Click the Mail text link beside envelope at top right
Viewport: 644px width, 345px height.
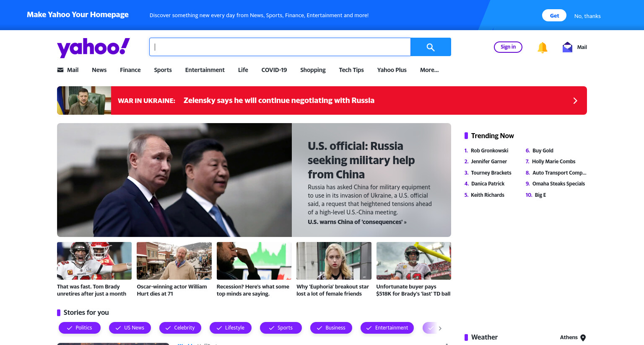point(582,47)
